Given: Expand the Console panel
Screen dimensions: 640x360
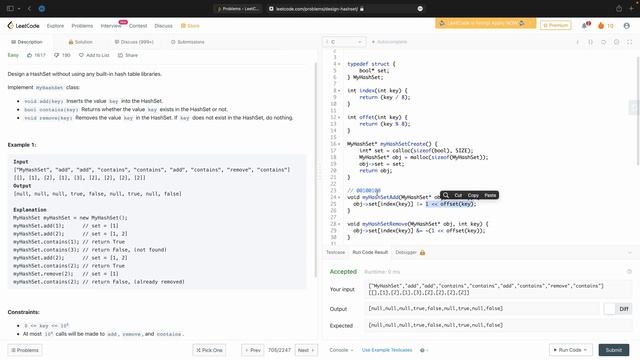Looking at the screenshot, I should 341,350.
